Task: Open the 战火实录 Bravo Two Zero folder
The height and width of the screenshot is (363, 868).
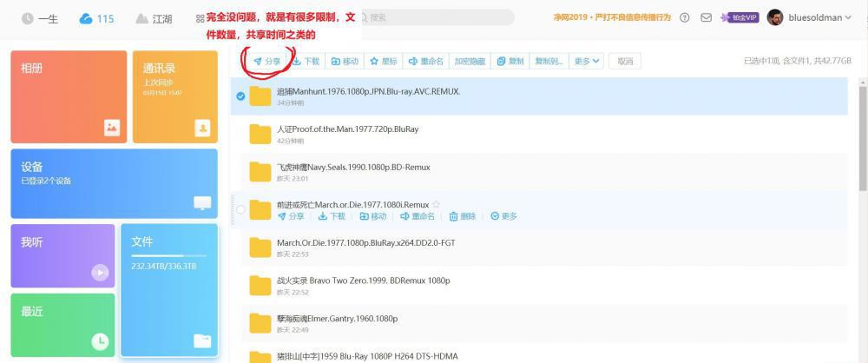Action: coord(363,280)
